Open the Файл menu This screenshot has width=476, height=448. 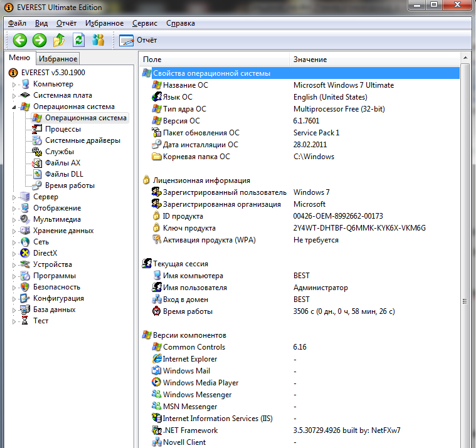click(17, 23)
